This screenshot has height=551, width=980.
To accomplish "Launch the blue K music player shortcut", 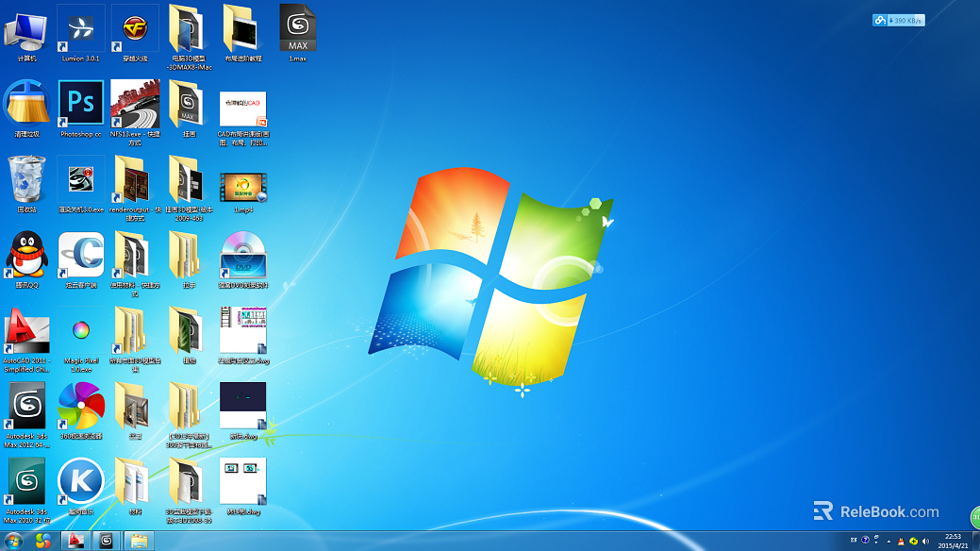I will click(80, 486).
